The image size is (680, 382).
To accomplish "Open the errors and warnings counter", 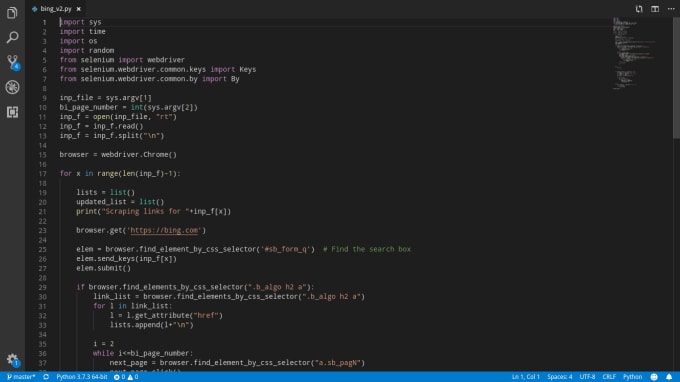I will (126, 377).
